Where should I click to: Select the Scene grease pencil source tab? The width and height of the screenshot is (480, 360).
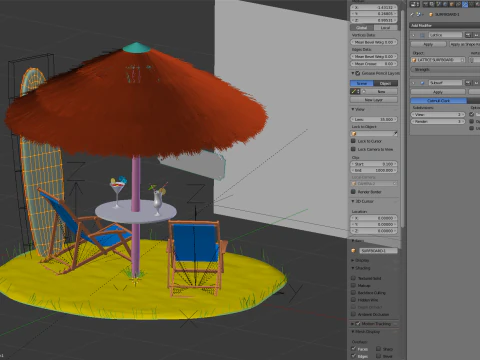(x=362, y=83)
